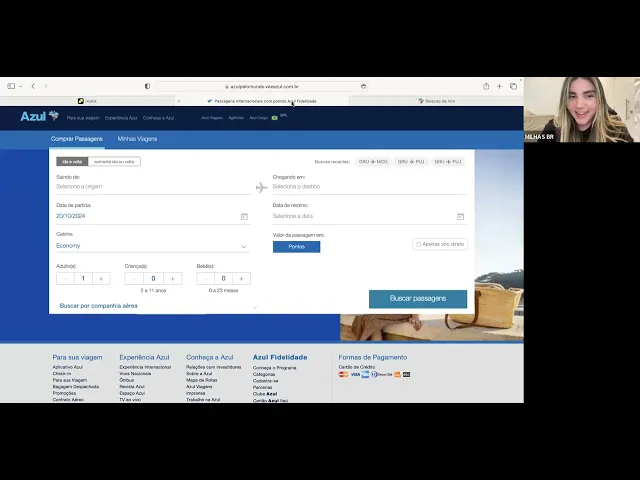The image size is (640, 480).
Task: Click the airplane icon between origin and destination
Action: click(262, 187)
